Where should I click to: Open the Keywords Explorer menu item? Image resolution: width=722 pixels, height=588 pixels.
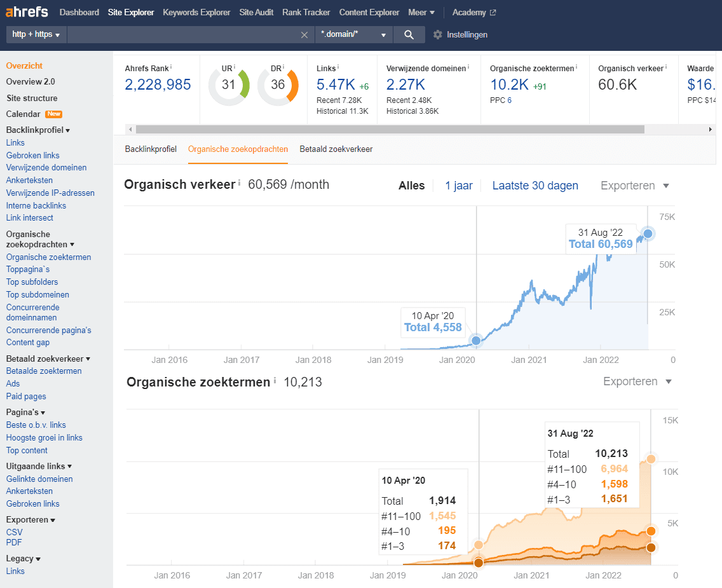(x=196, y=13)
